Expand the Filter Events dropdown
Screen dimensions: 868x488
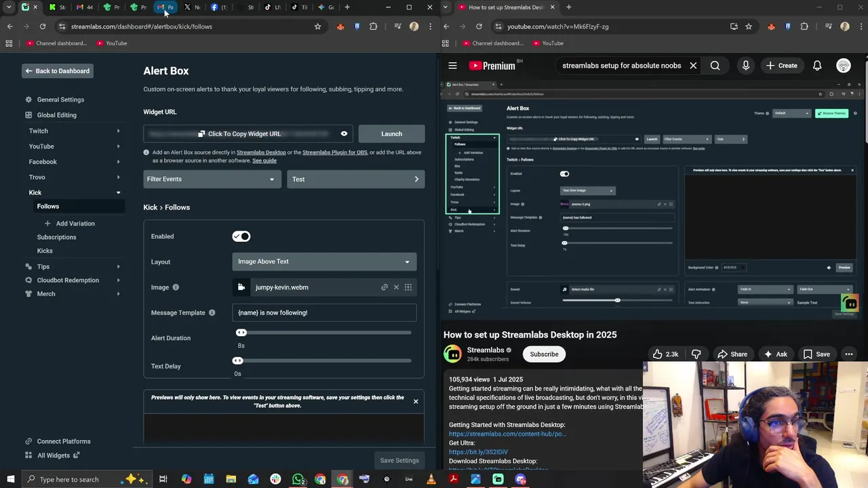point(212,179)
